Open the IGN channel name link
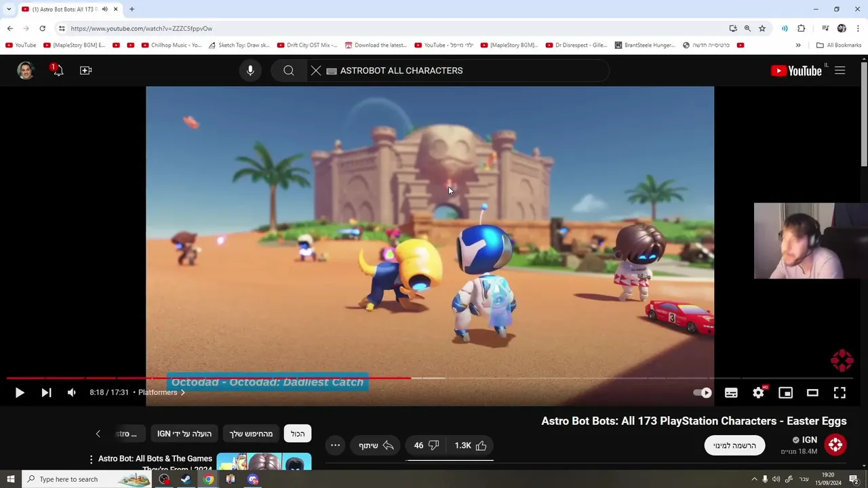 (x=810, y=440)
